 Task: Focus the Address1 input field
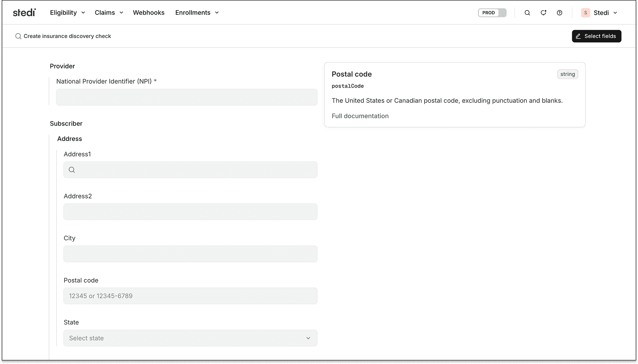190,170
